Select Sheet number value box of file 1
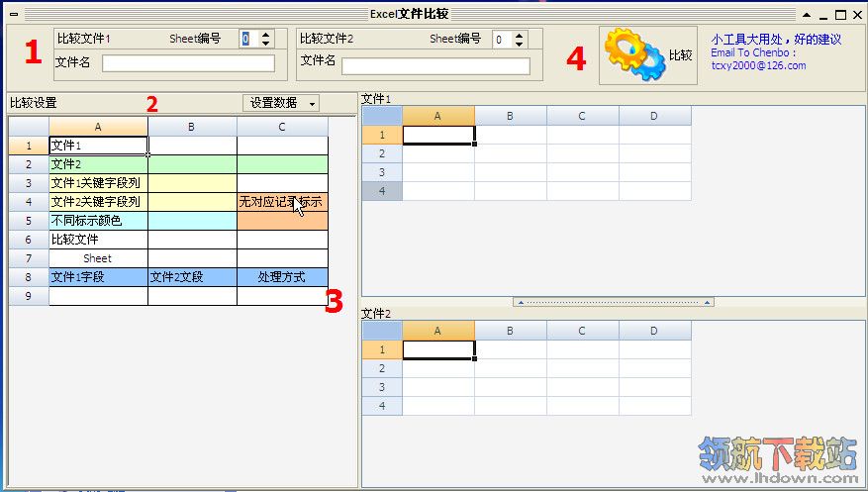The width and height of the screenshot is (868, 492). point(249,39)
